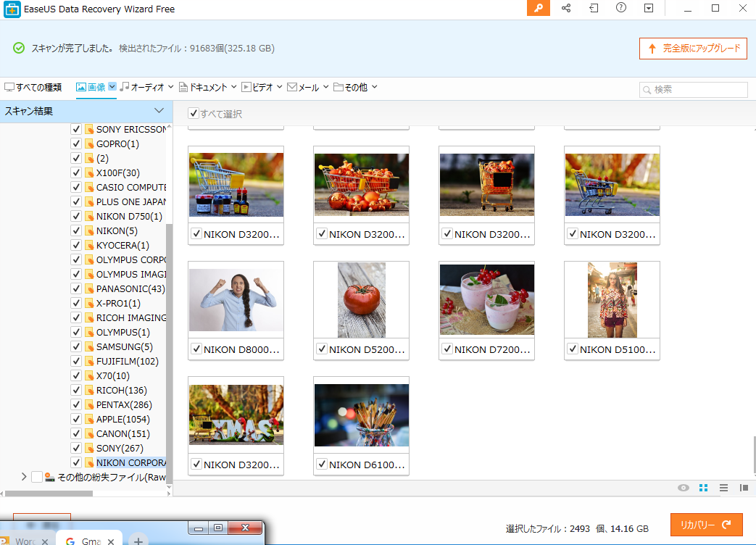Image resolution: width=756 pixels, height=545 pixels.
Task: Uncheck the NIKON D6100 image checkbox
Action: (322, 464)
